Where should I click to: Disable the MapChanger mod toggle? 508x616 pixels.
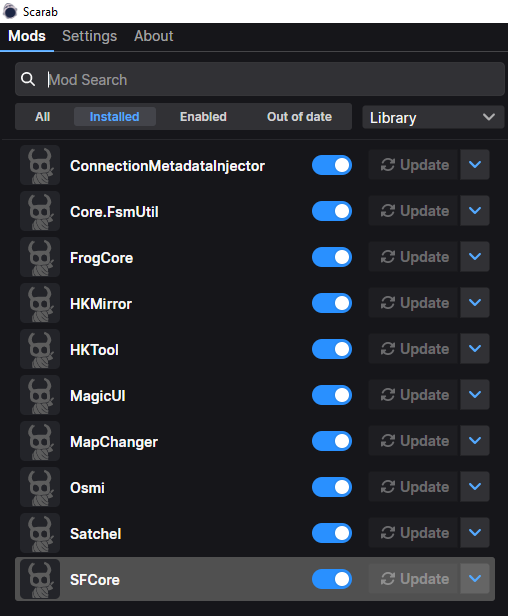click(332, 441)
